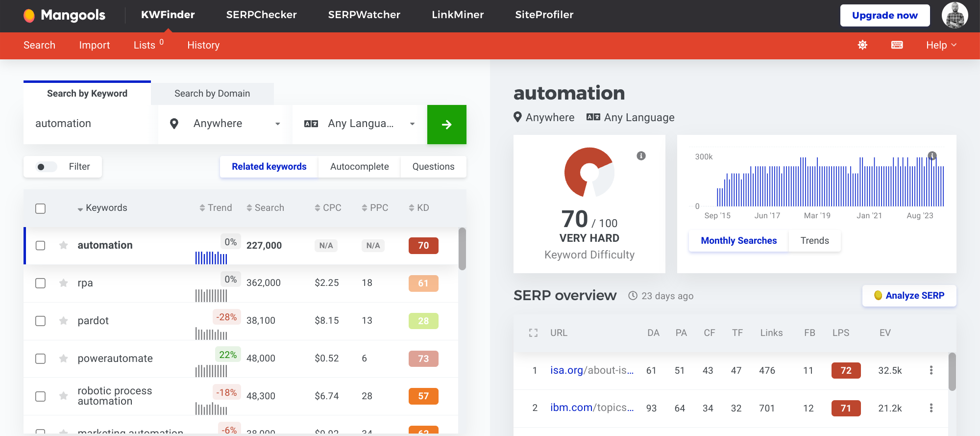Click the isa.org LPS 72 badge
The width and height of the screenshot is (980, 436).
(x=846, y=371)
